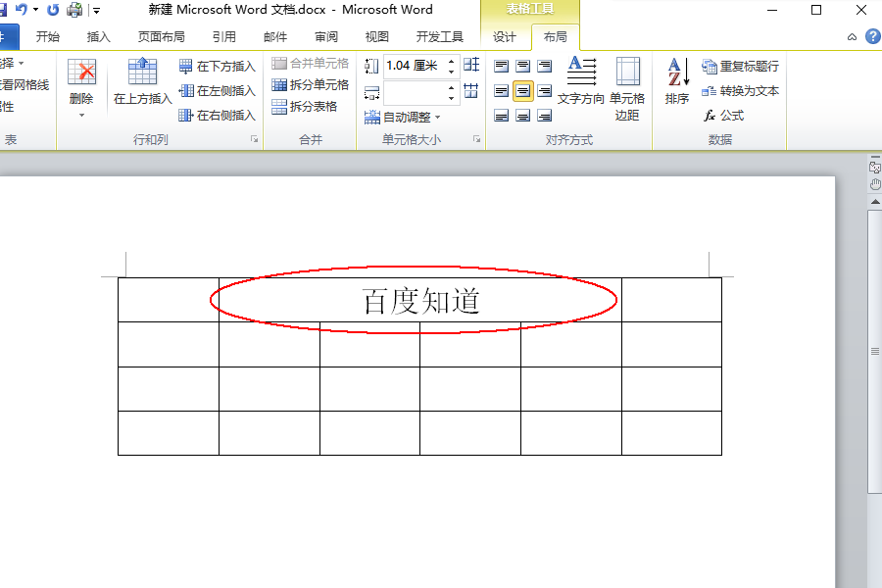
Task: Toggle the highlighted middle center alignment
Action: tap(523, 90)
